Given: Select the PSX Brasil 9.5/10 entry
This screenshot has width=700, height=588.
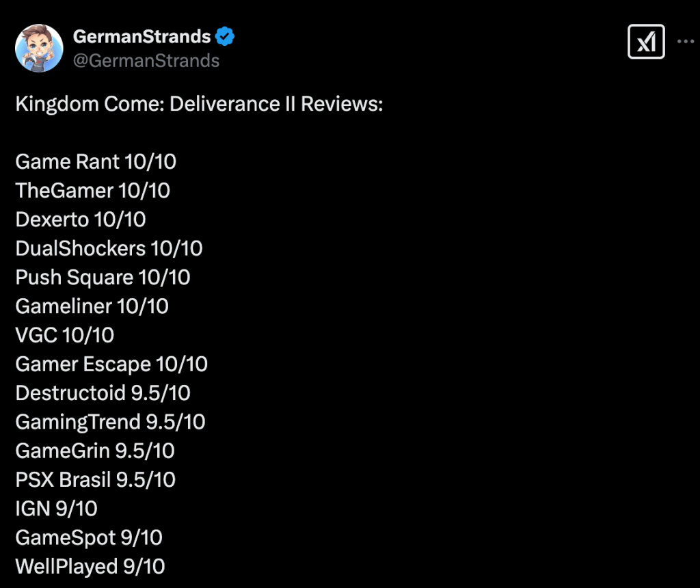Looking at the screenshot, I should tap(96, 480).
